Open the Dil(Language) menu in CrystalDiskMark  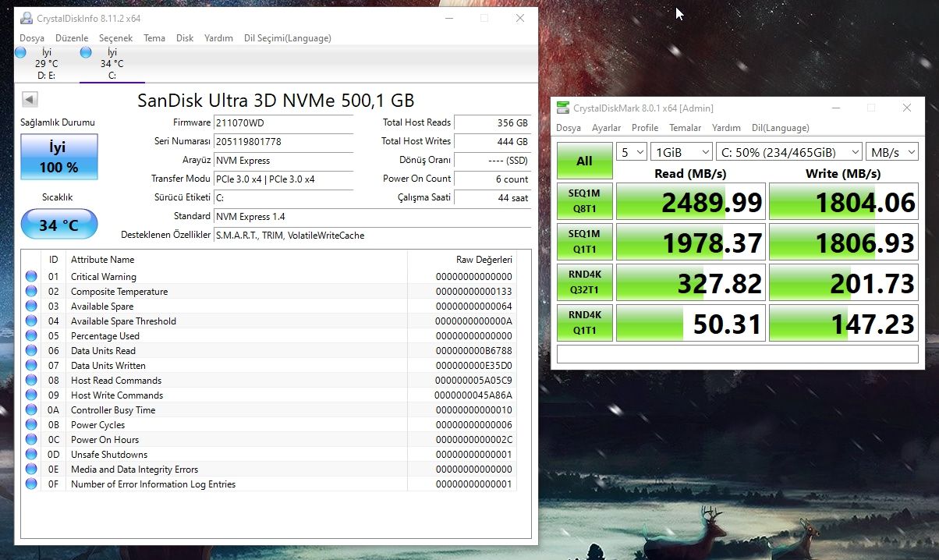(x=780, y=128)
